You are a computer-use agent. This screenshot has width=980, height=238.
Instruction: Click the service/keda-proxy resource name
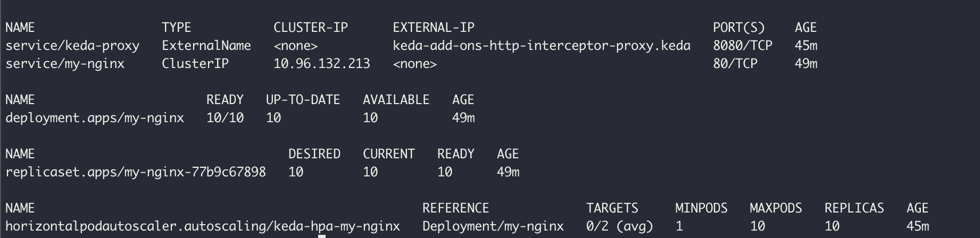coord(72,46)
